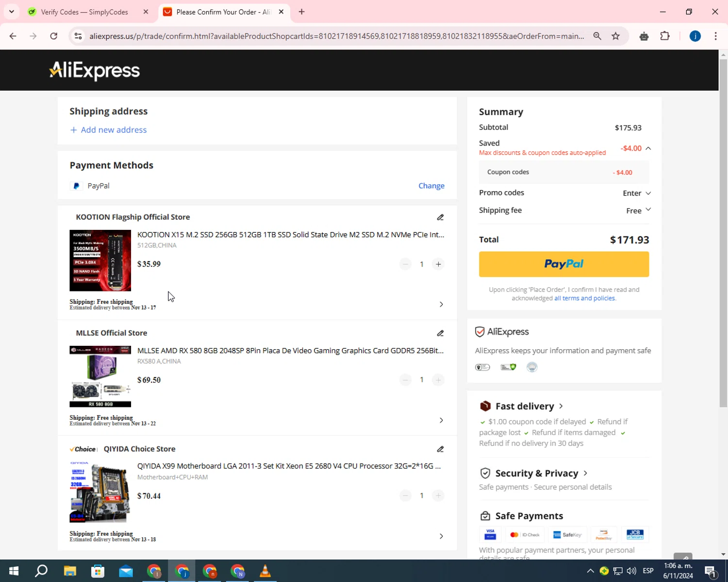Open KOOTION X15 M.2 SSD product title

[291, 235]
